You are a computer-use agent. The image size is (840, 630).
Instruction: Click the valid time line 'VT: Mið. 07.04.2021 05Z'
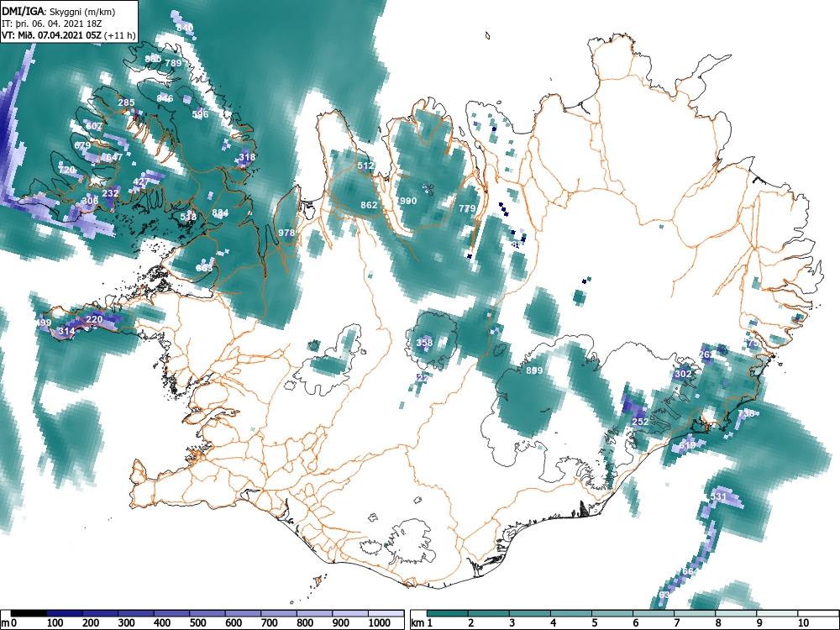tap(52, 35)
